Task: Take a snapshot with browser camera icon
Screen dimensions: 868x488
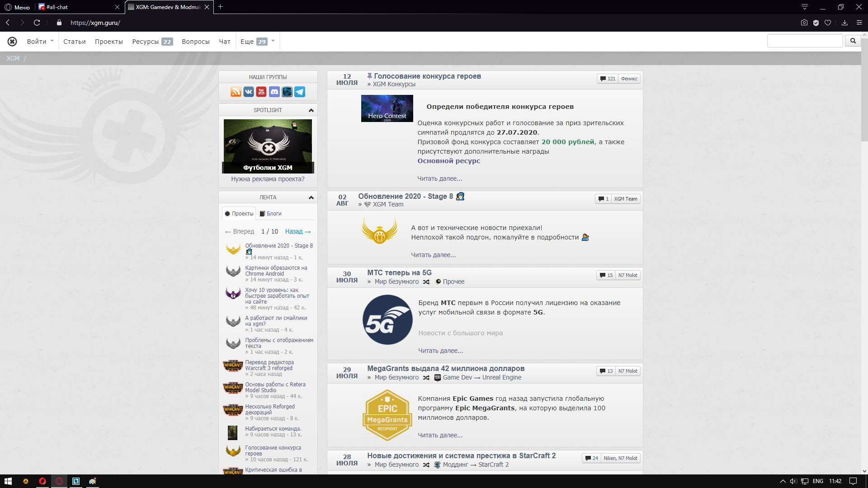Action: [804, 23]
